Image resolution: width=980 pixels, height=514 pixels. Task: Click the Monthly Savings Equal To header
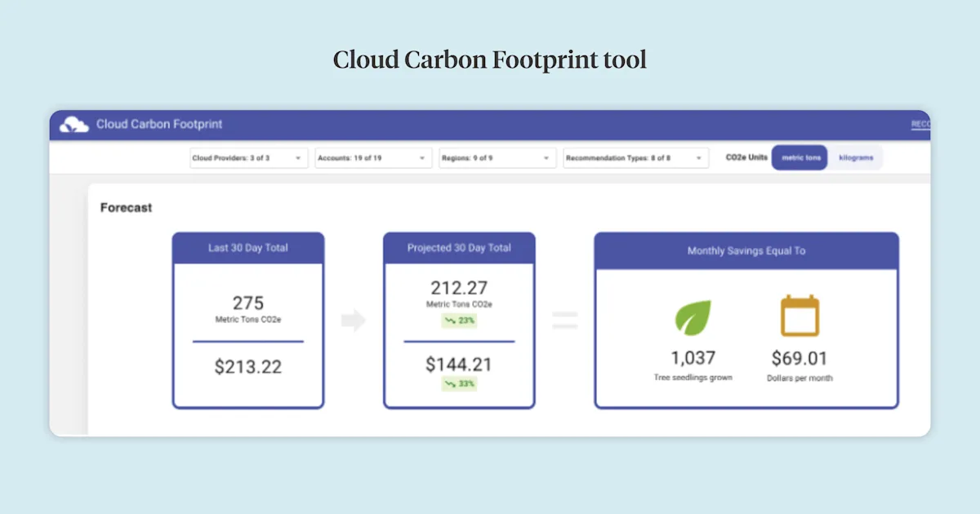(x=746, y=251)
